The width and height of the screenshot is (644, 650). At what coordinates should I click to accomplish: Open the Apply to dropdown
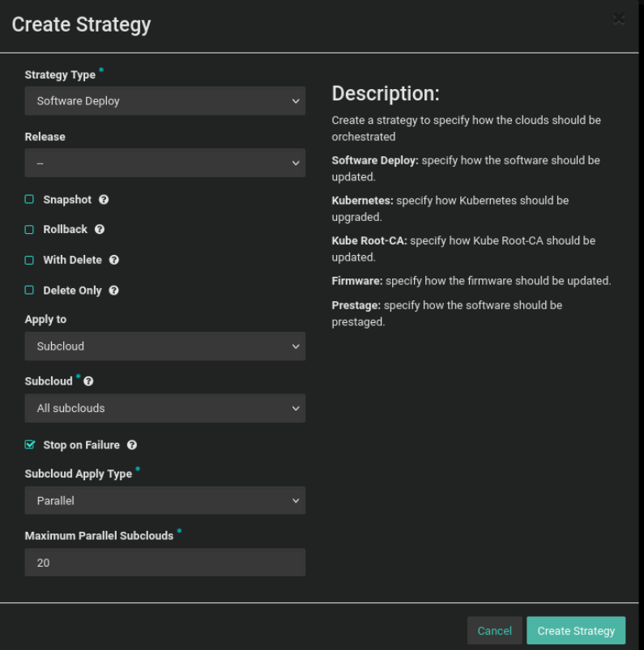point(165,346)
